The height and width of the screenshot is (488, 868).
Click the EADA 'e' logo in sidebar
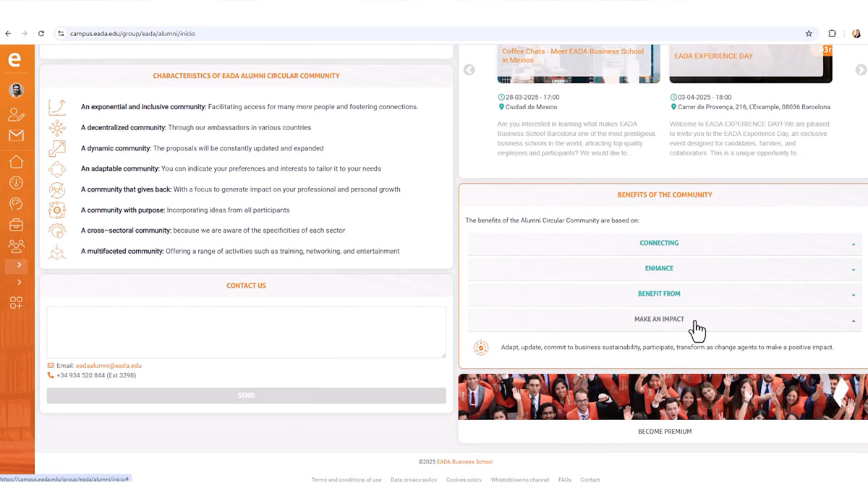(14, 60)
